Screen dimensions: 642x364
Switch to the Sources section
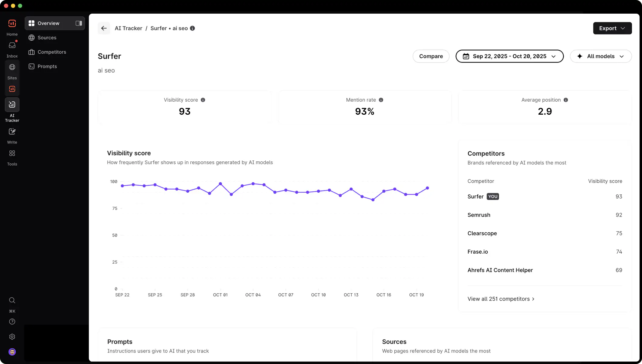(x=47, y=38)
